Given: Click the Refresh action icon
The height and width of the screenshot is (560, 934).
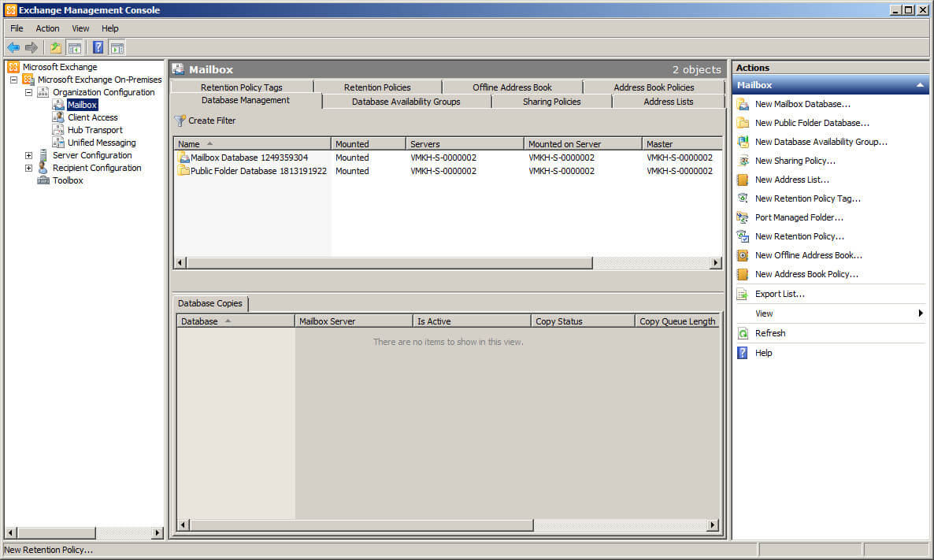Looking at the screenshot, I should pyautogui.click(x=743, y=333).
